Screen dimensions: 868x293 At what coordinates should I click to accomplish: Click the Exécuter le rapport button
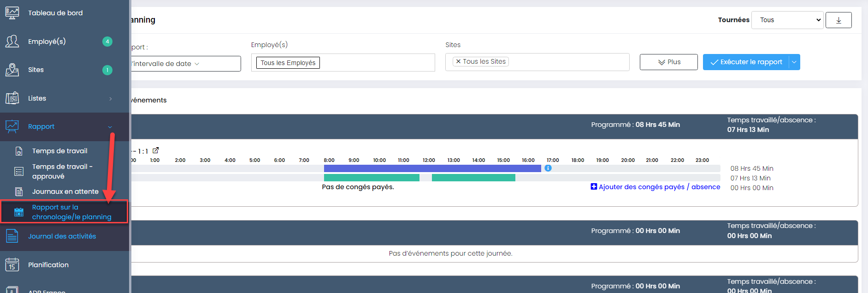point(746,62)
